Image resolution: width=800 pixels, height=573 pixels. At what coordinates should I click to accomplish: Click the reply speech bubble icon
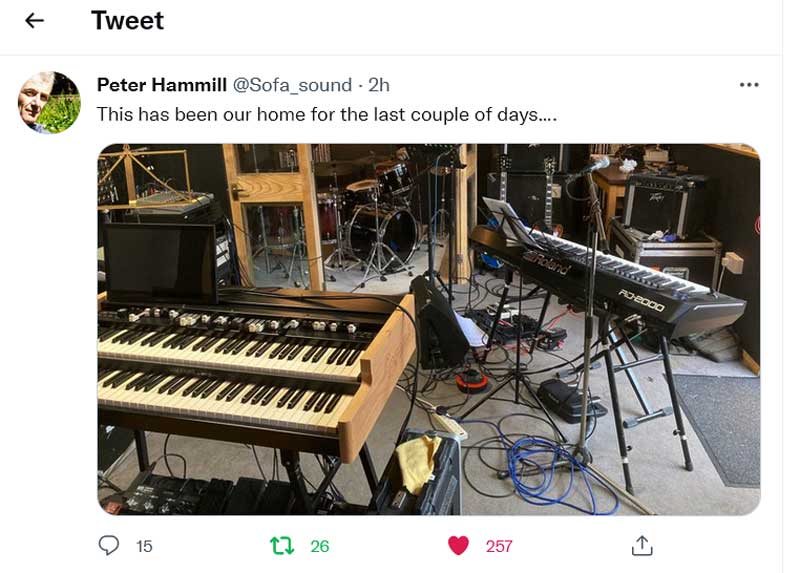pyautogui.click(x=110, y=545)
